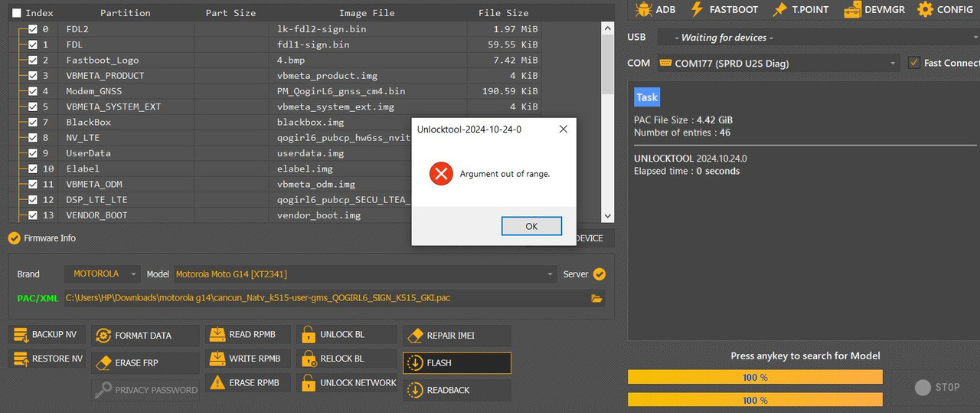Screen dimensions: 980x413
Task: Click the Server checkmark icon
Action: click(x=599, y=274)
